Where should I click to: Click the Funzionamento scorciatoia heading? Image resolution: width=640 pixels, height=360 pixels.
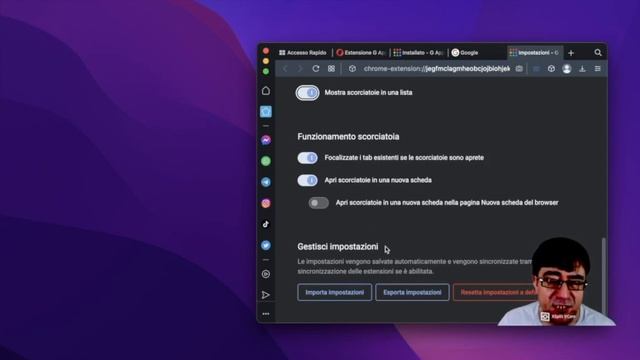pos(348,137)
